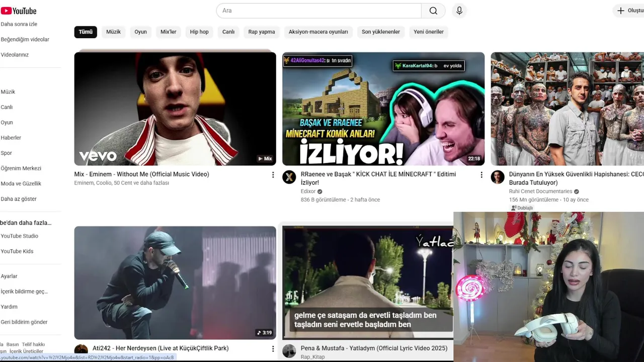
Task: Open Dünyanın En Yüksek Güvenlikli Hapishanesi title
Action: tap(576, 178)
